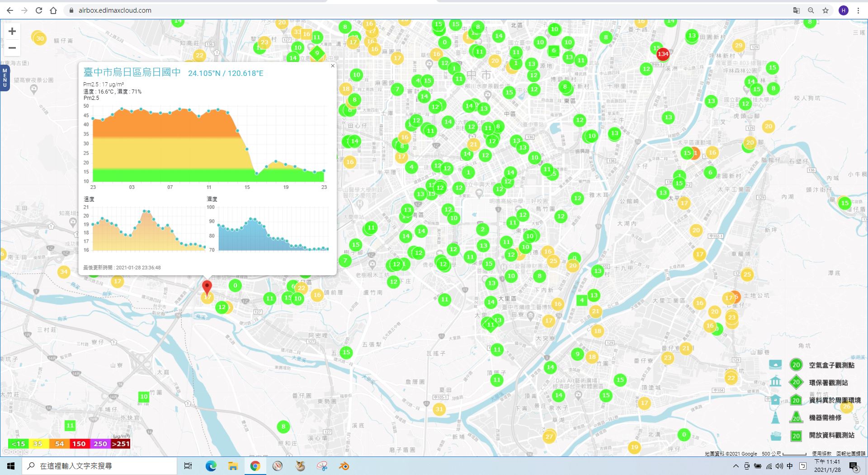The image size is (868, 475).
Task: Open the Google Translate page icon
Action: point(797,10)
